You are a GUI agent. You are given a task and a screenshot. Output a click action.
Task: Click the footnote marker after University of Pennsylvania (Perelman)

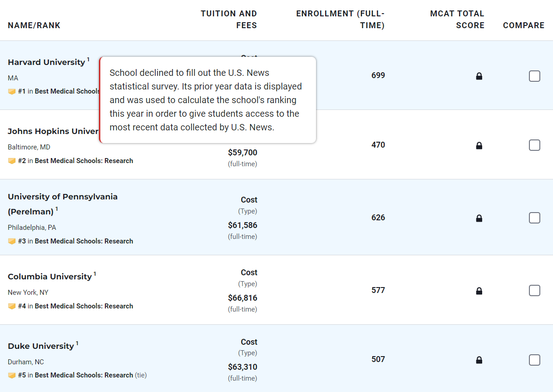coord(57,209)
